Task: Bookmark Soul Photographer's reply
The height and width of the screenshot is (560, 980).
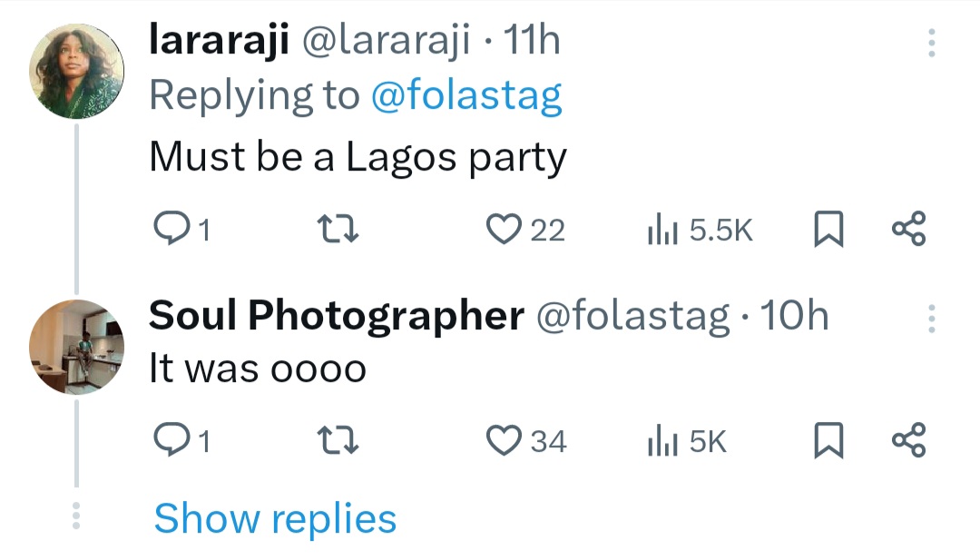Action: [x=828, y=441]
